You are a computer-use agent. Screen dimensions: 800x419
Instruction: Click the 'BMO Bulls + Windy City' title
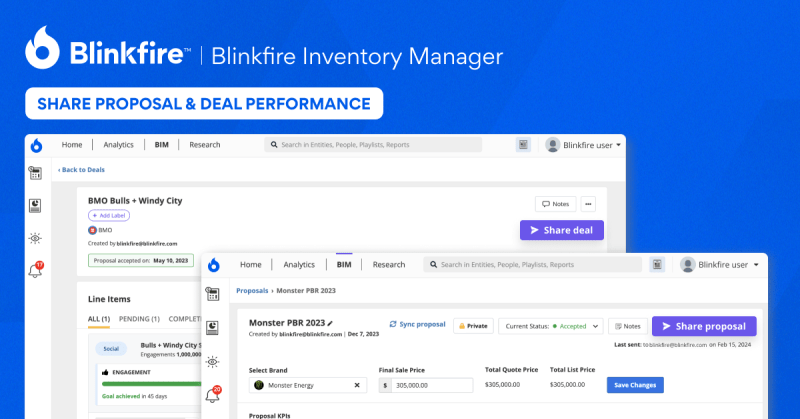[135, 201]
